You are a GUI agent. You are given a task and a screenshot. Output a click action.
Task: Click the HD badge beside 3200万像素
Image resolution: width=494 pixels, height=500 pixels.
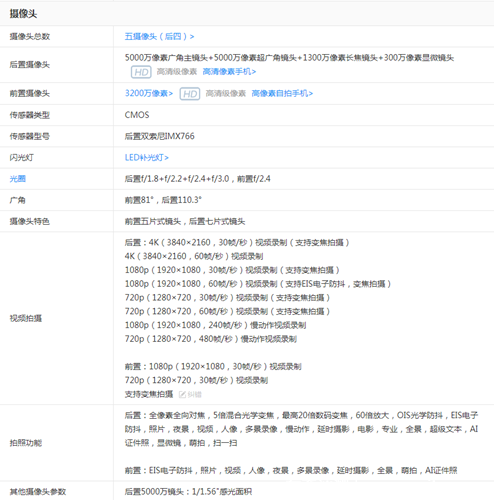tap(190, 94)
